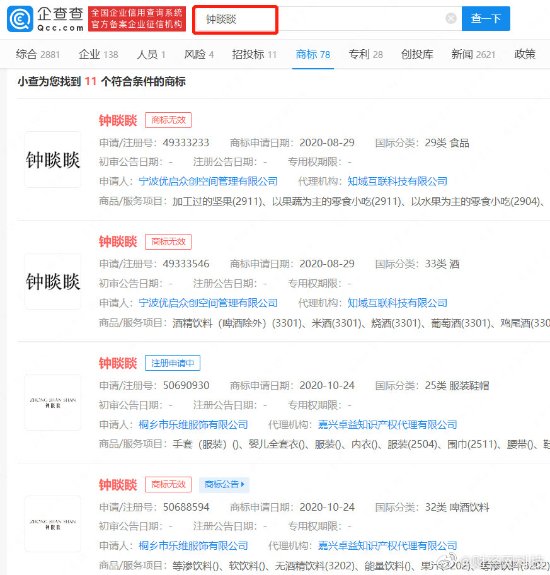Open applicant 宁波优启众创空间管理有限公司 in the 33类 entry
Image resolution: width=550 pixels, height=575 pixels.
click(x=208, y=303)
